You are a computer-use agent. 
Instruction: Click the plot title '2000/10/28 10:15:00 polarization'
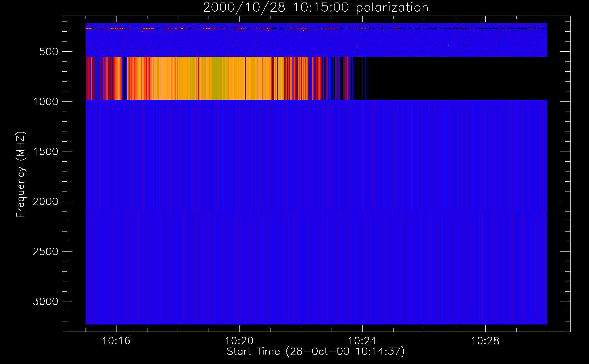coord(316,7)
